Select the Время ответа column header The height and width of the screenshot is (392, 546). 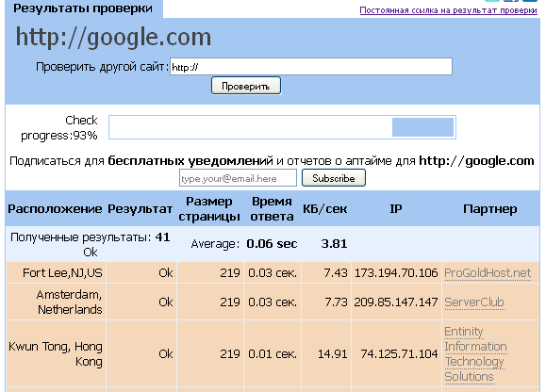click(x=272, y=208)
